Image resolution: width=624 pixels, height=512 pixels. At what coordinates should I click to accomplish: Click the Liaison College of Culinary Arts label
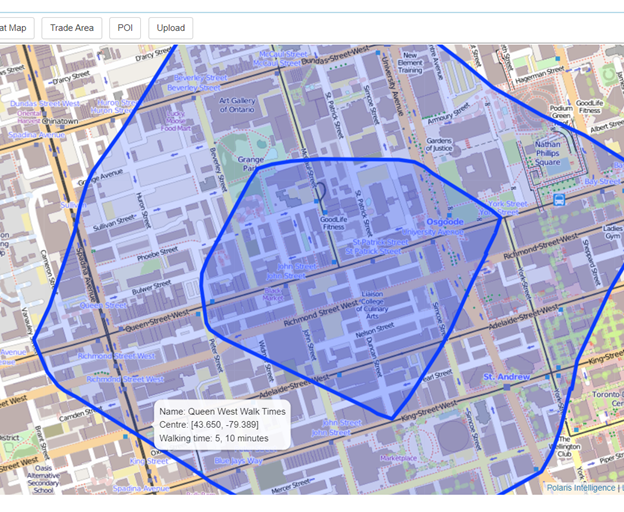(372, 305)
